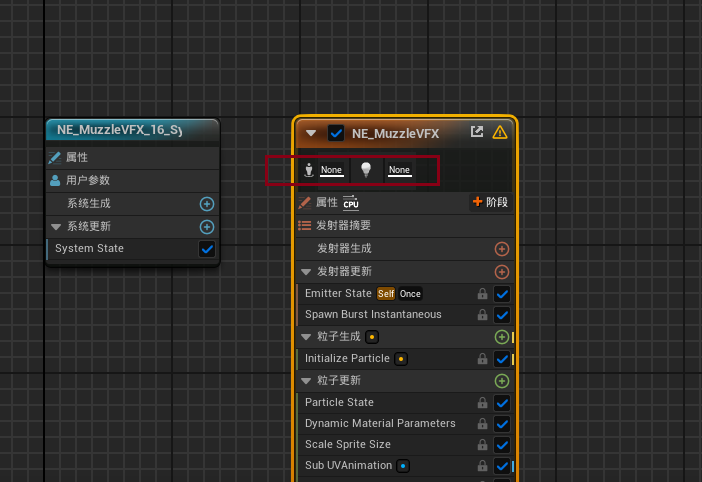
Task: Click the Self tag on Emitter State
Action: pos(386,294)
